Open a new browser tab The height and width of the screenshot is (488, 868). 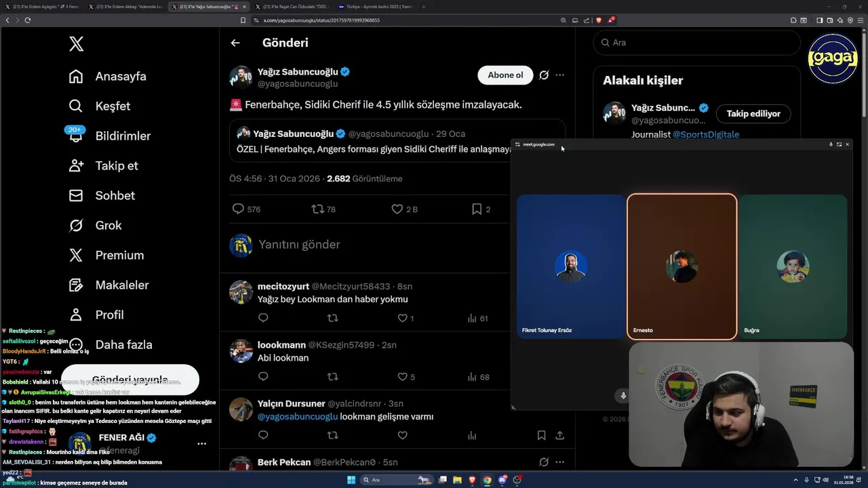pyautogui.click(x=424, y=7)
